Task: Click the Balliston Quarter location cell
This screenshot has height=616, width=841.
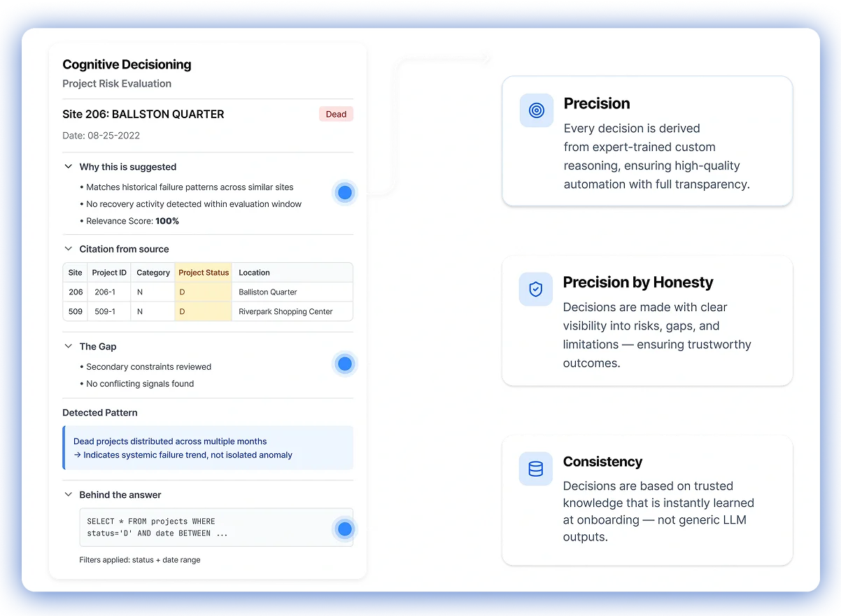Action: [x=292, y=292]
